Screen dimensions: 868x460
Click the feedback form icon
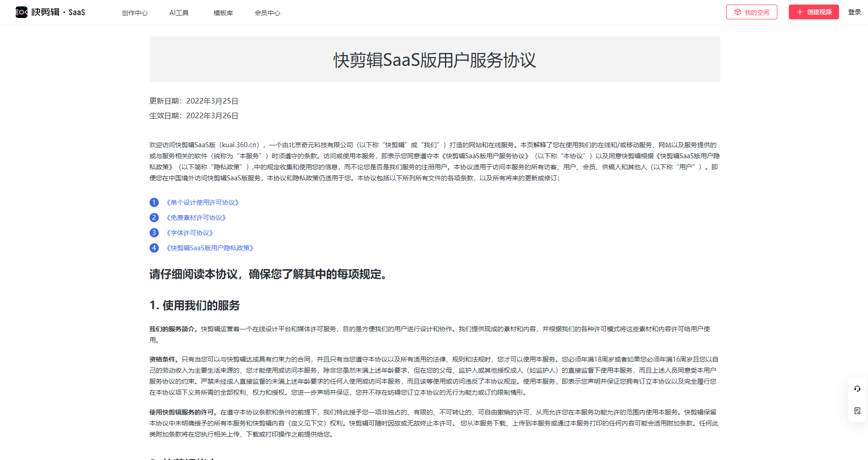coord(857,411)
